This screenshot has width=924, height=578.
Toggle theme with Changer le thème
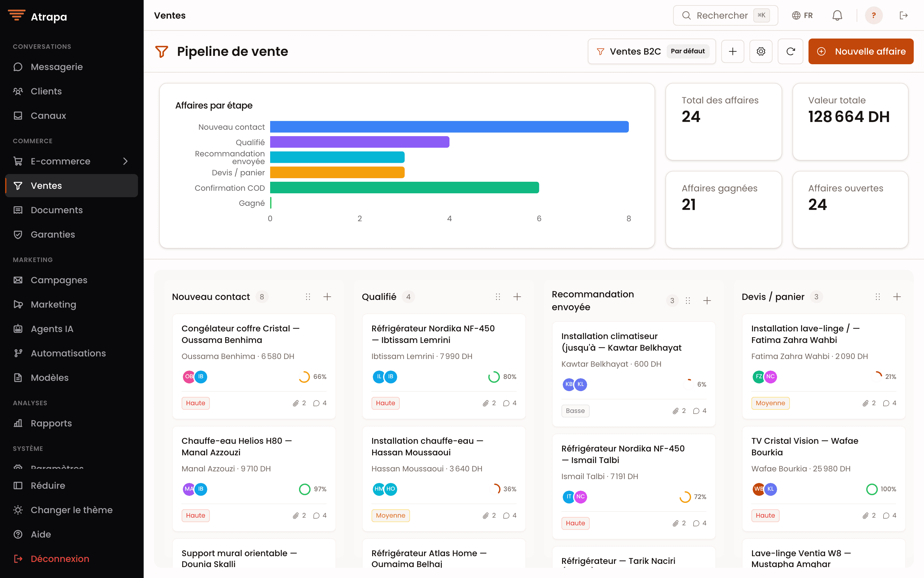(72, 510)
